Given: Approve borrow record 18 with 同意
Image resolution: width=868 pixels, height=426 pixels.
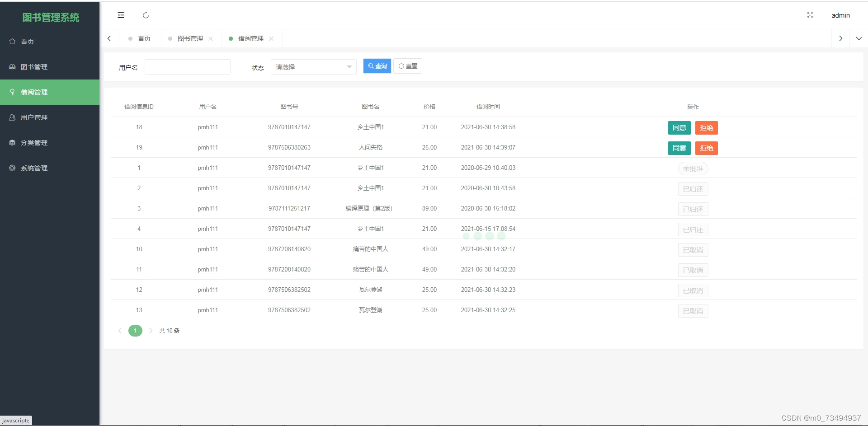Looking at the screenshot, I should coord(679,128).
